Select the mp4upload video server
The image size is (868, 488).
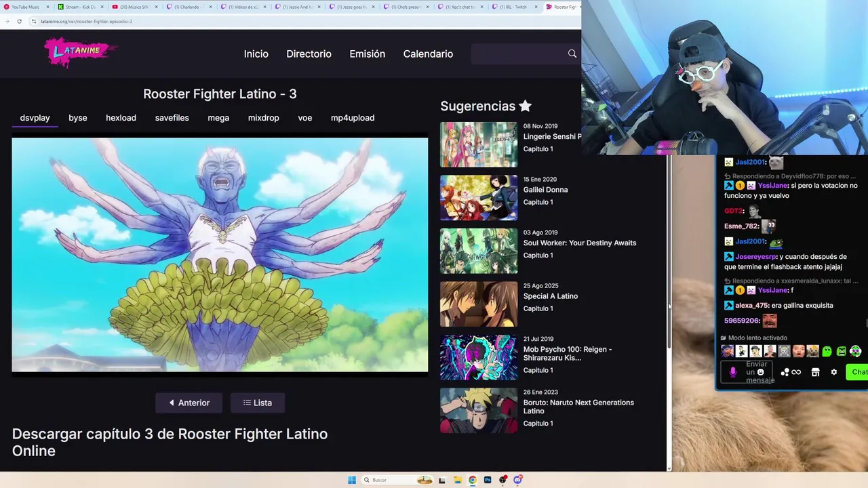click(x=353, y=118)
